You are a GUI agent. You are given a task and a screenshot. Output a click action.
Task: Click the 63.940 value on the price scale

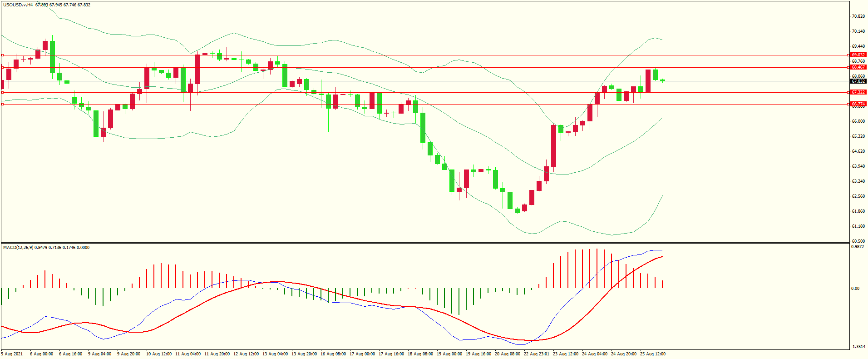pos(858,166)
